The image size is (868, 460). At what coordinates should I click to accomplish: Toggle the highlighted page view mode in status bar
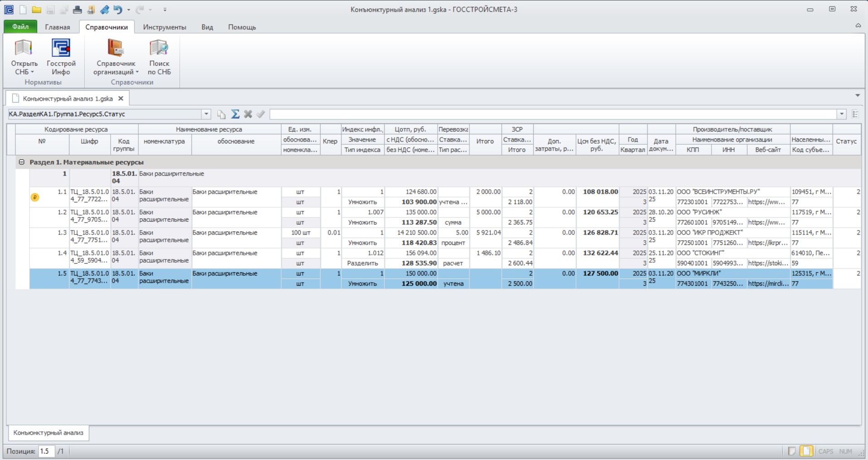click(806, 451)
